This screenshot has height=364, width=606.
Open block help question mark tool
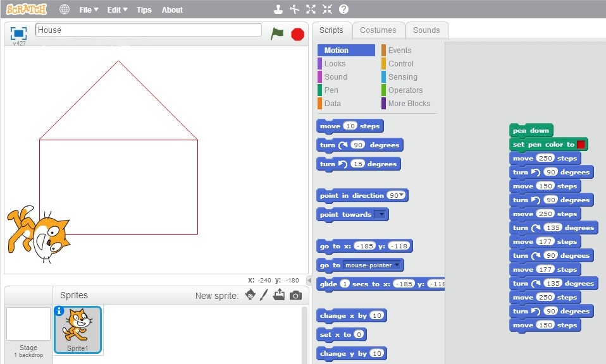pos(343,9)
